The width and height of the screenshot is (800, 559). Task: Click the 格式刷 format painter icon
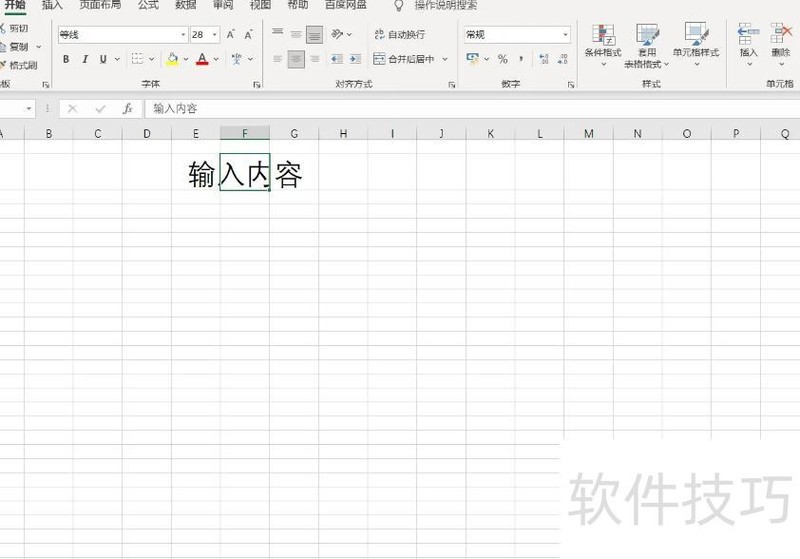(3, 65)
